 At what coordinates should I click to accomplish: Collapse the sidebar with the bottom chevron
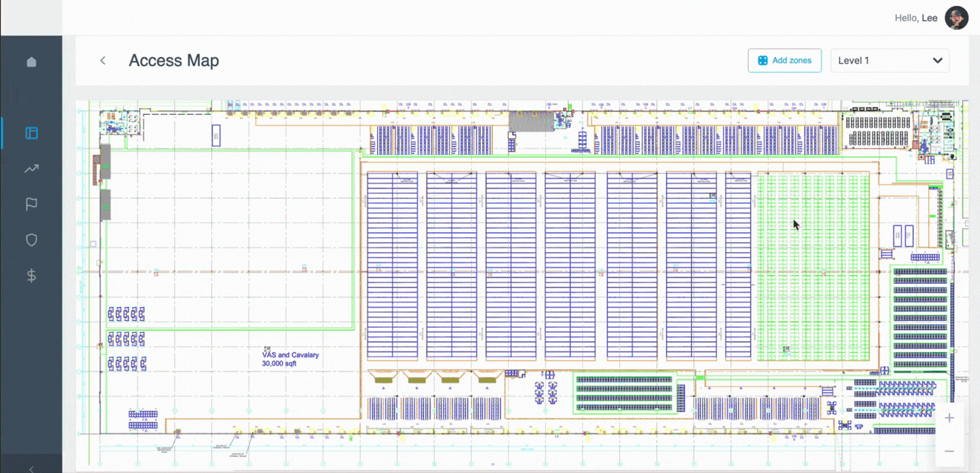tap(31, 467)
